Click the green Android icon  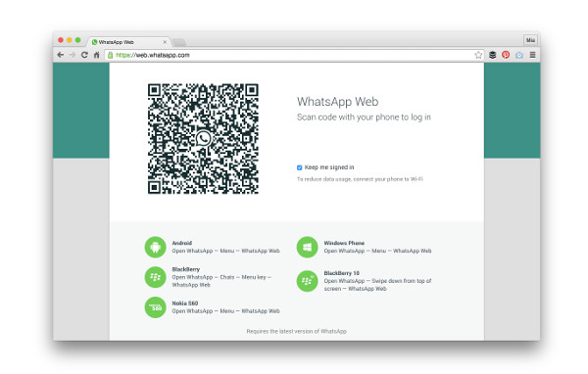pos(155,247)
